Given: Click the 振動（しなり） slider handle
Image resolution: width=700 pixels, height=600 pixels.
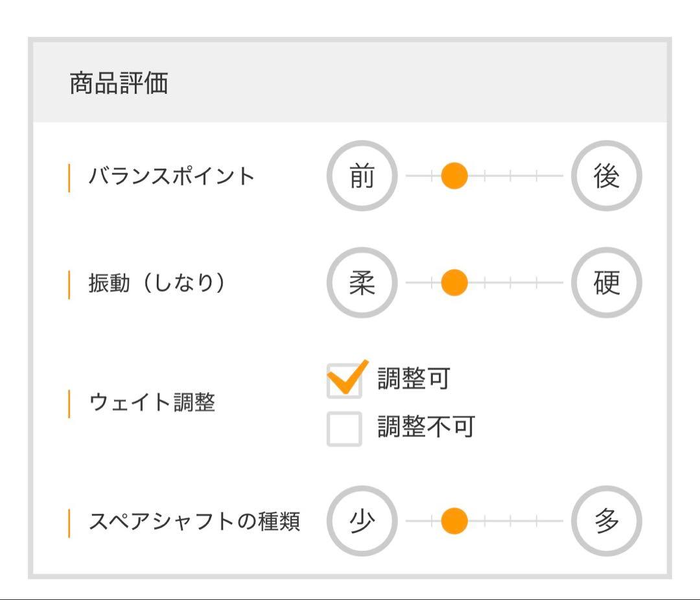Looking at the screenshot, I should [x=454, y=282].
